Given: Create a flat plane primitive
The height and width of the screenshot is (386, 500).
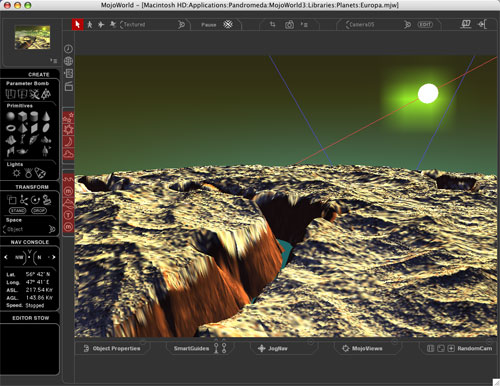Looking at the screenshot, I should [34, 128].
